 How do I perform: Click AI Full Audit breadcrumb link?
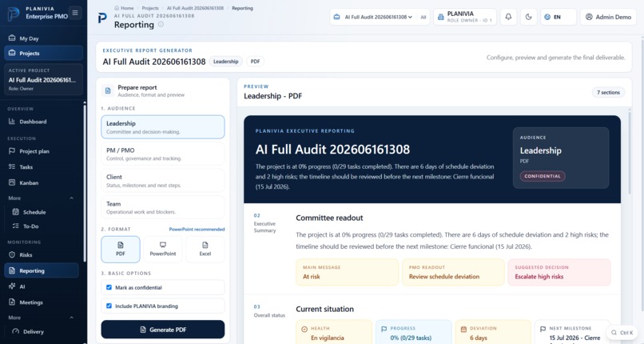tap(195, 8)
